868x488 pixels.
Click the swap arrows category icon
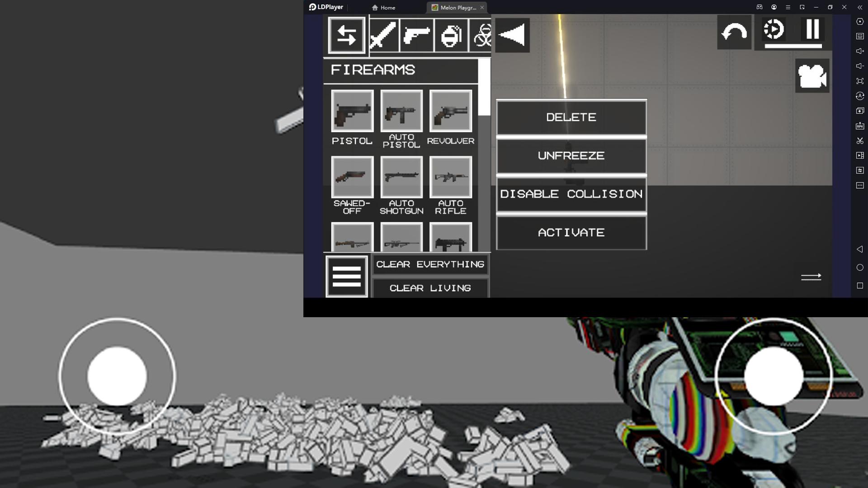[x=347, y=35]
